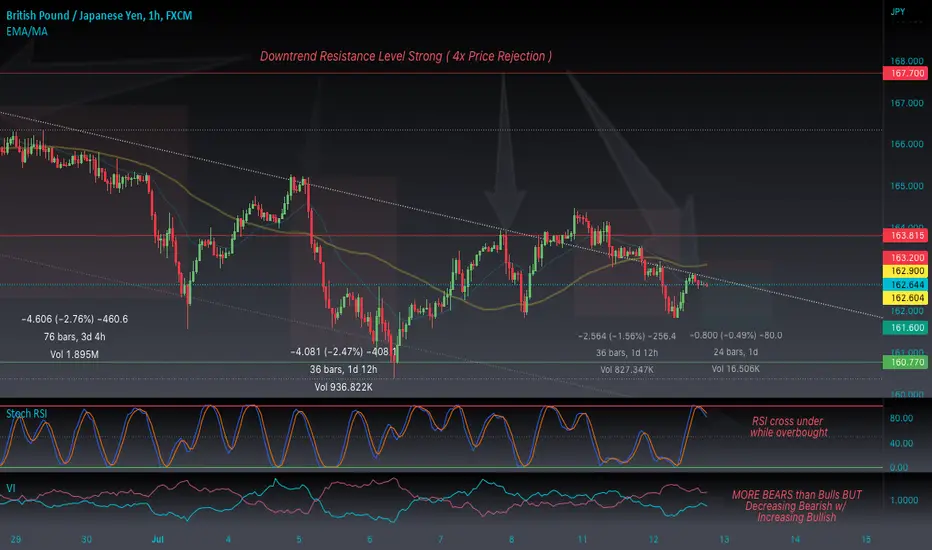Screen dimensions: 932x550
Task: Click the 163.200 red price label
Action: [907, 257]
